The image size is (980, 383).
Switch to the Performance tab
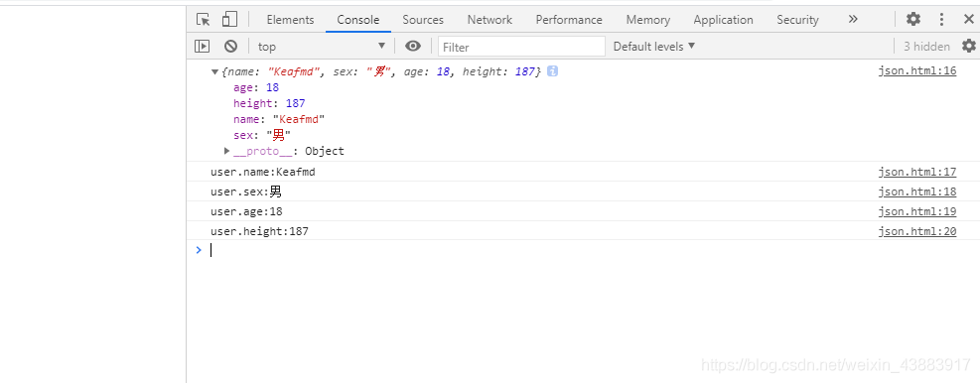click(x=569, y=20)
